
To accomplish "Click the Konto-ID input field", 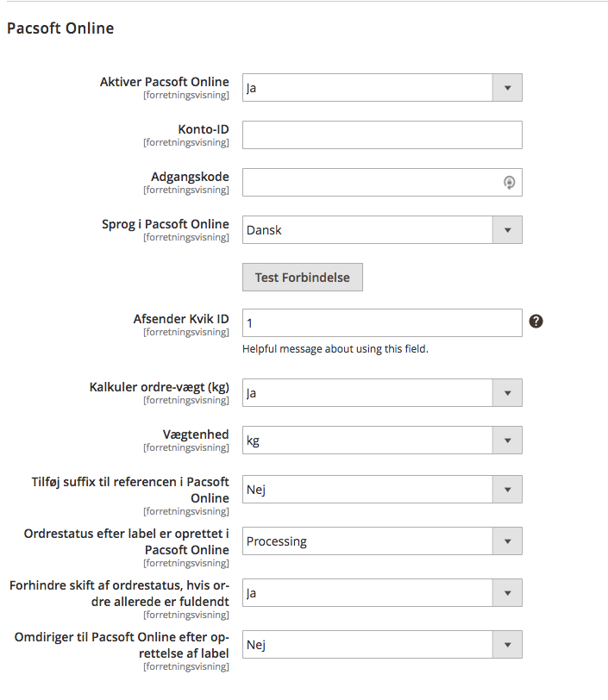I will (x=382, y=135).
